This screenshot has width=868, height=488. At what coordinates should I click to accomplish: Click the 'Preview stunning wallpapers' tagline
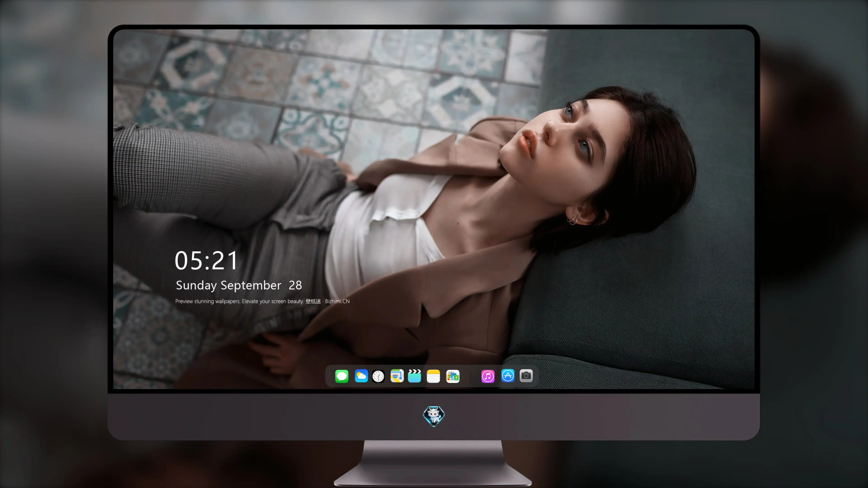[x=208, y=301]
